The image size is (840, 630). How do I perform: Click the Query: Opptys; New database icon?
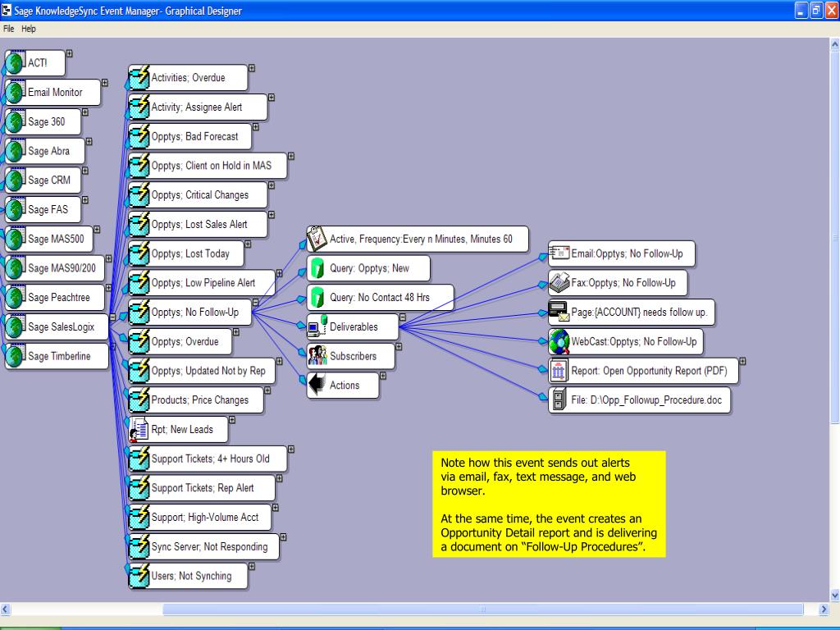(317, 268)
